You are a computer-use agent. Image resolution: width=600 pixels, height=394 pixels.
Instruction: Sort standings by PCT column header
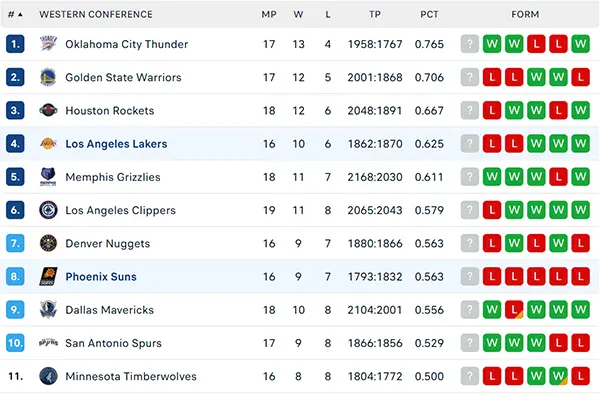click(429, 15)
